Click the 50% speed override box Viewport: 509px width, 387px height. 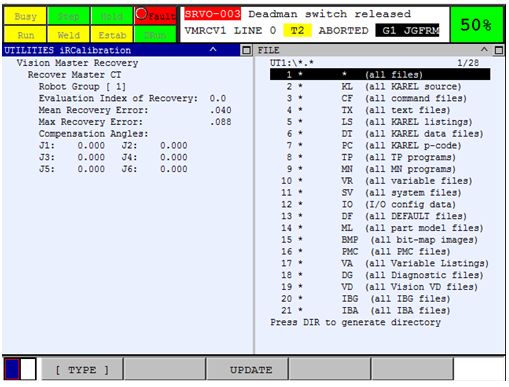click(476, 25)
